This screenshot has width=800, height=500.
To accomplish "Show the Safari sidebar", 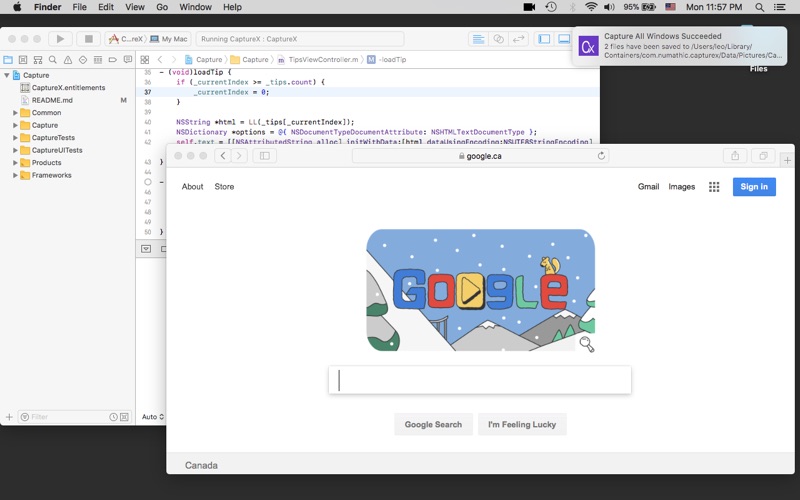I will [264, 156].
